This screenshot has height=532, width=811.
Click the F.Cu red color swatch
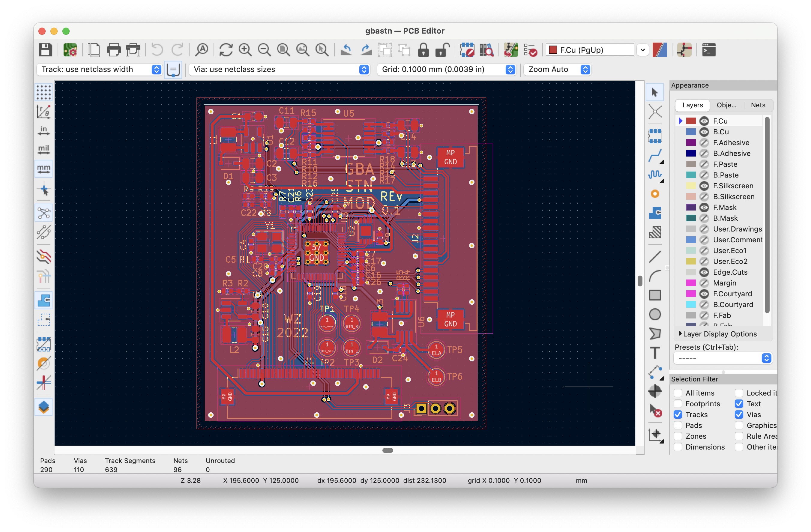691,121
